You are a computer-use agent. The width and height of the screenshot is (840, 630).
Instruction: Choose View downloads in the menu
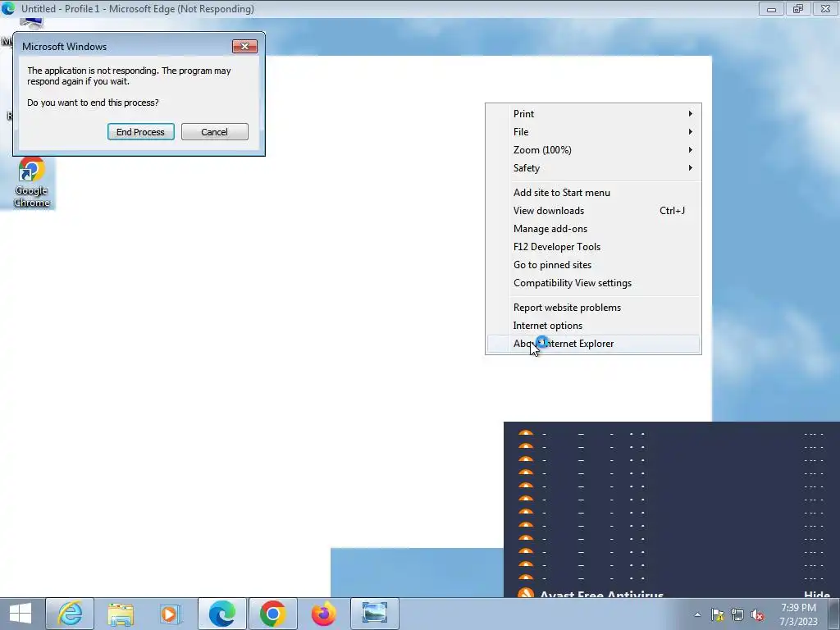click(593, 211)
